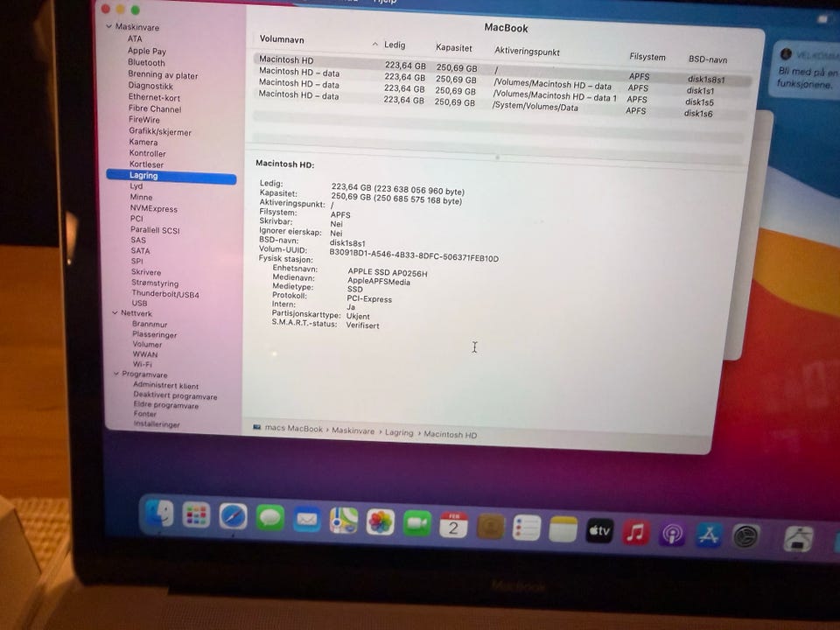Viewport: 840px width, 630px height.
Task: Open Messages app in Dock
Action: [270, 518]
